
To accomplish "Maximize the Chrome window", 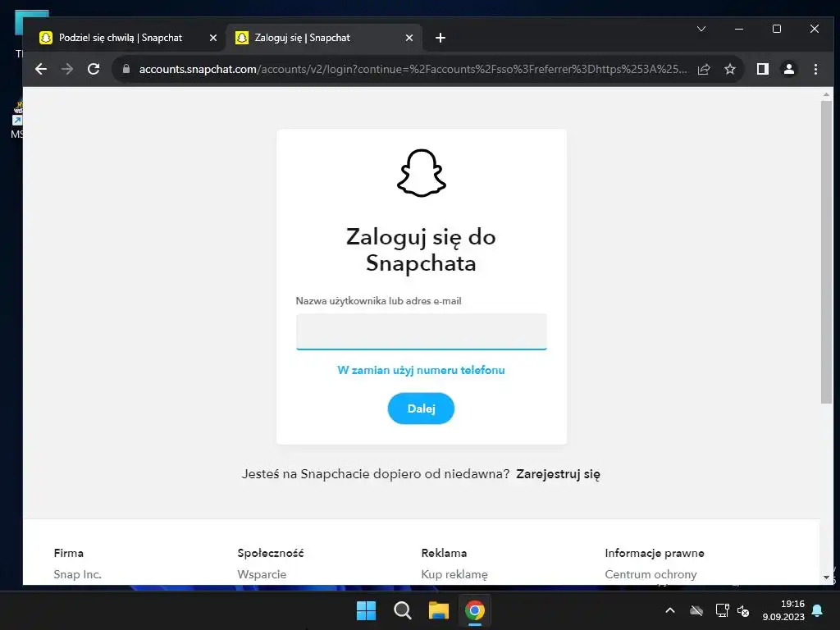I will pyautogui.click(x=777, y=29).
